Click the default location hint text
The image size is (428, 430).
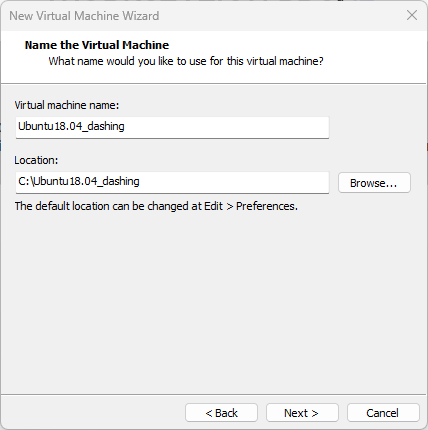coord(156,206)
